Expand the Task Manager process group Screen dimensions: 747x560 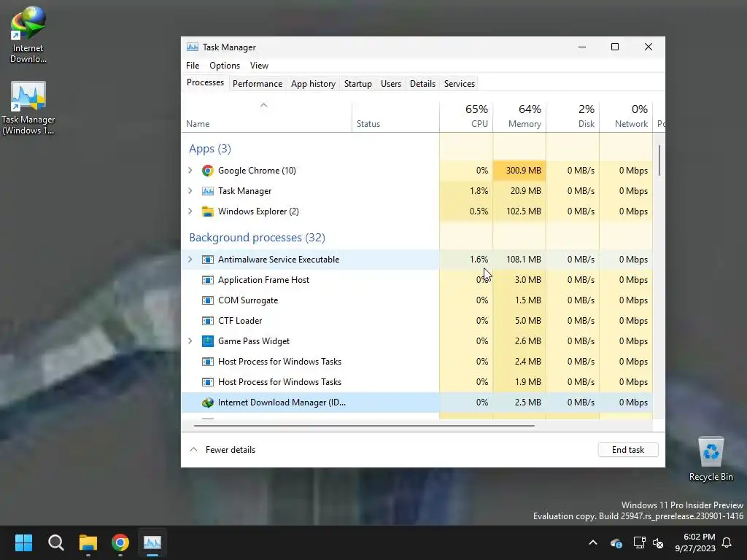point(190,191)
